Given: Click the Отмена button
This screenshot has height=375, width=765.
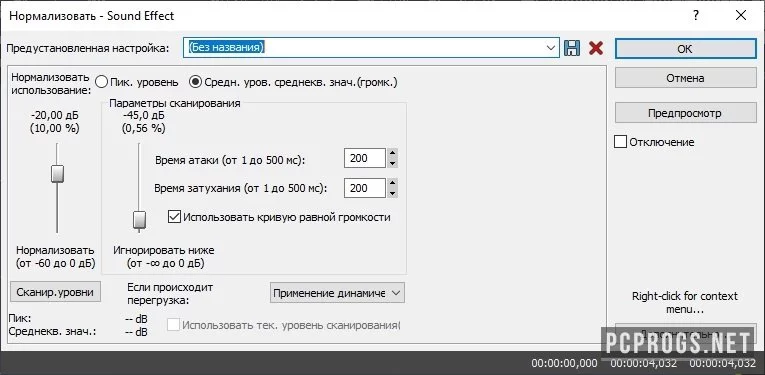Looking at the screenshot, I should click(x=685, y=78).
